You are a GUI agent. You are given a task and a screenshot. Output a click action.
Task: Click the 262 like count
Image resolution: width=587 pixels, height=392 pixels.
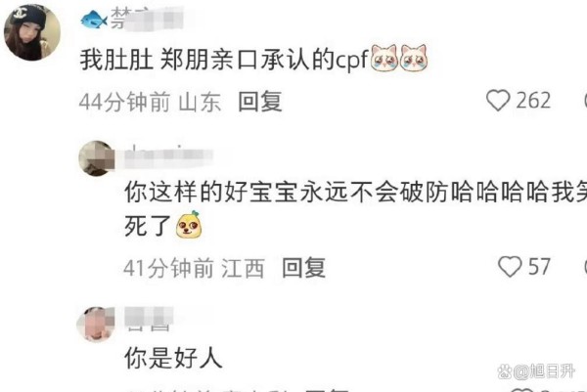tap(533, 101)
